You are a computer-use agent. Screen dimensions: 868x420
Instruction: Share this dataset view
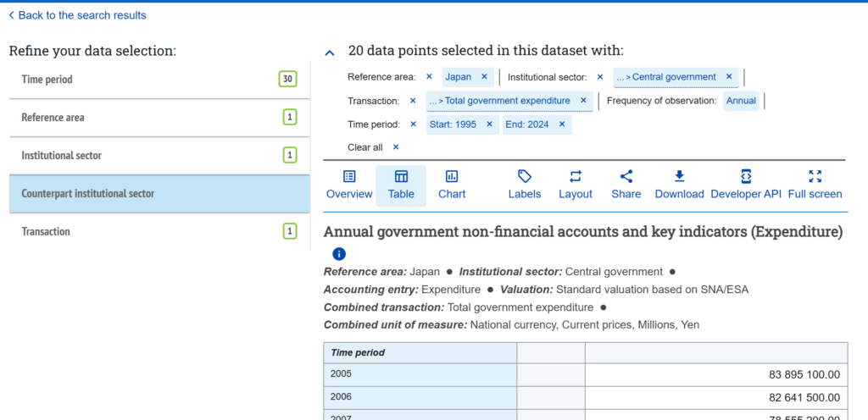click(626, 185)
